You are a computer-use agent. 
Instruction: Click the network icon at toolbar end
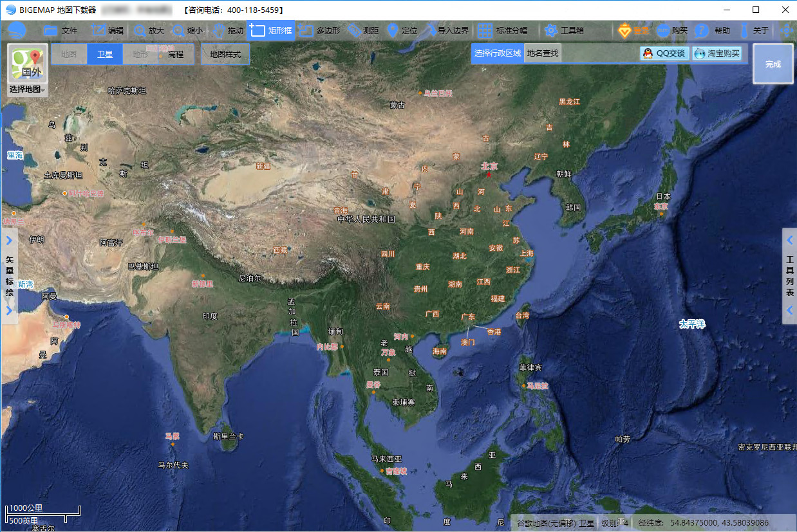coord(786,30)
